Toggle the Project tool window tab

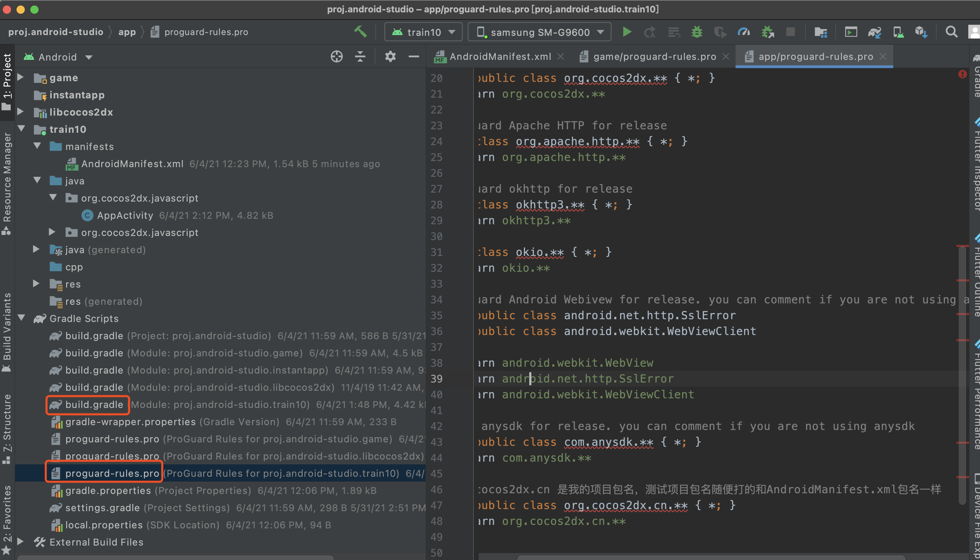[x=7, y=81]
